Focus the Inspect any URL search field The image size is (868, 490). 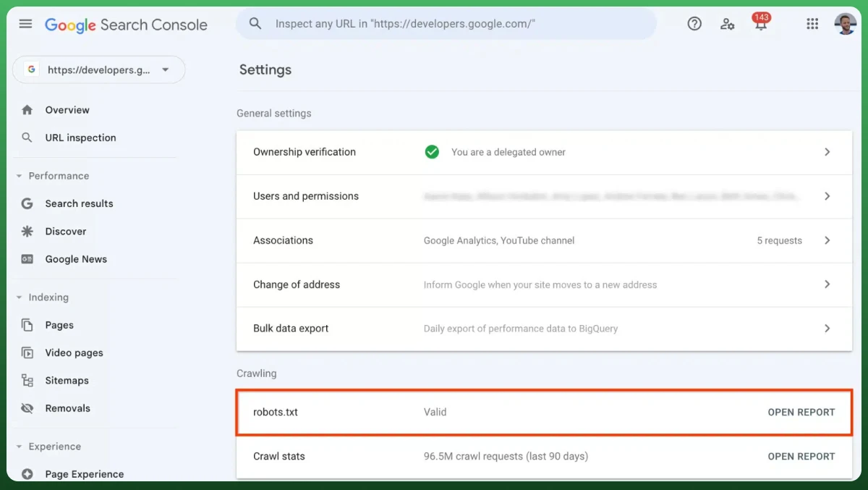click(x=446, y=24)
